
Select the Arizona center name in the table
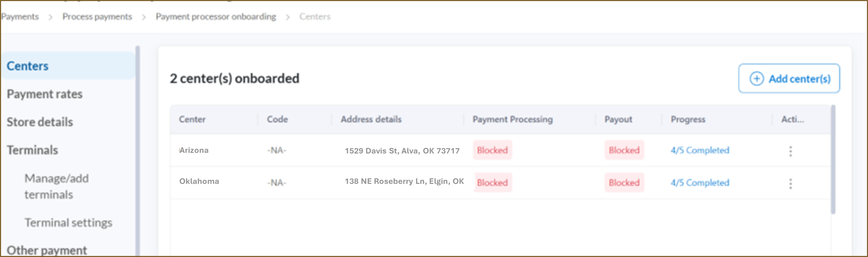point(194,150)
